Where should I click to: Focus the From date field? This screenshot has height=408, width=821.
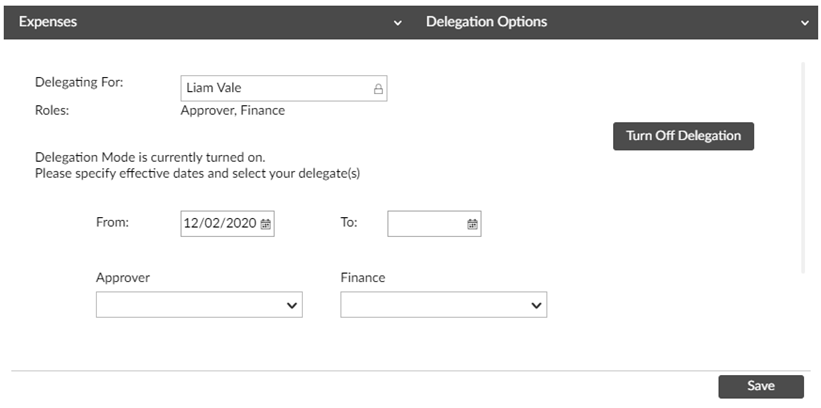(x=227, y=224)
